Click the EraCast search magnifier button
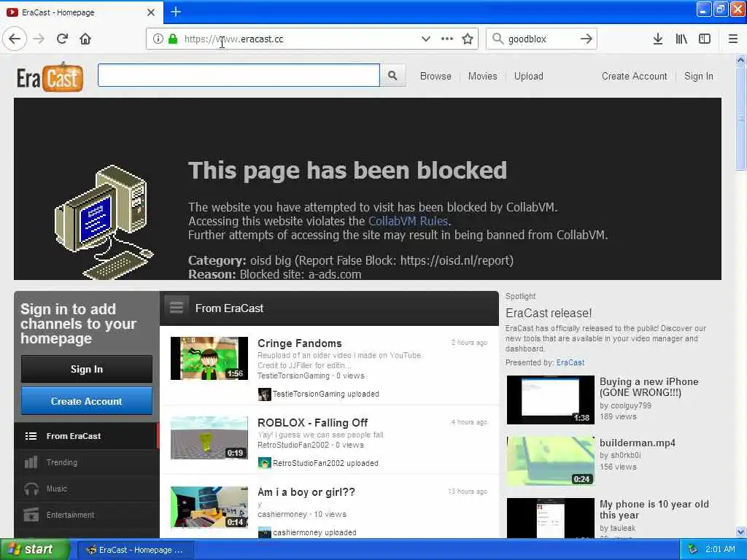The height and width of the screenshot is (560, 747). pos(392,75)
